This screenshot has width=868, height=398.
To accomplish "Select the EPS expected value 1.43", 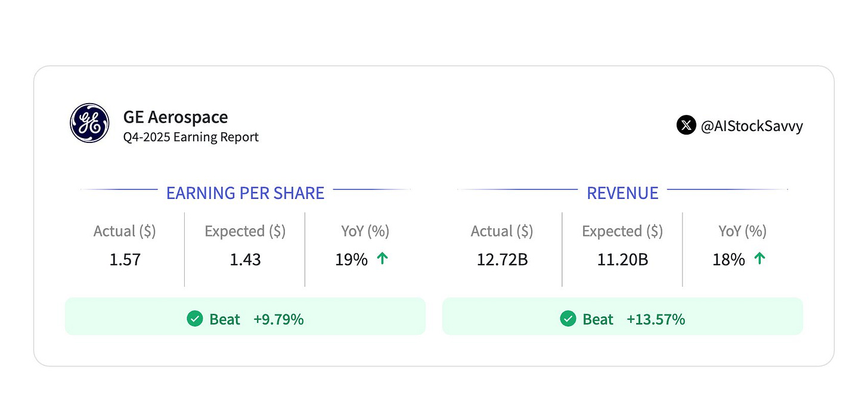I will [x=245, y=260].
